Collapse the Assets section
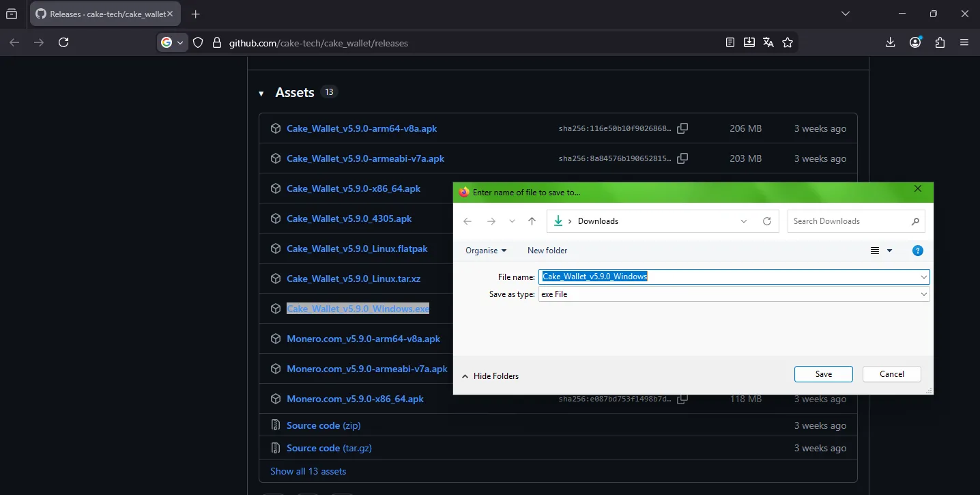The height and width of the screenshot is (495, 980). tap(261, 94)
